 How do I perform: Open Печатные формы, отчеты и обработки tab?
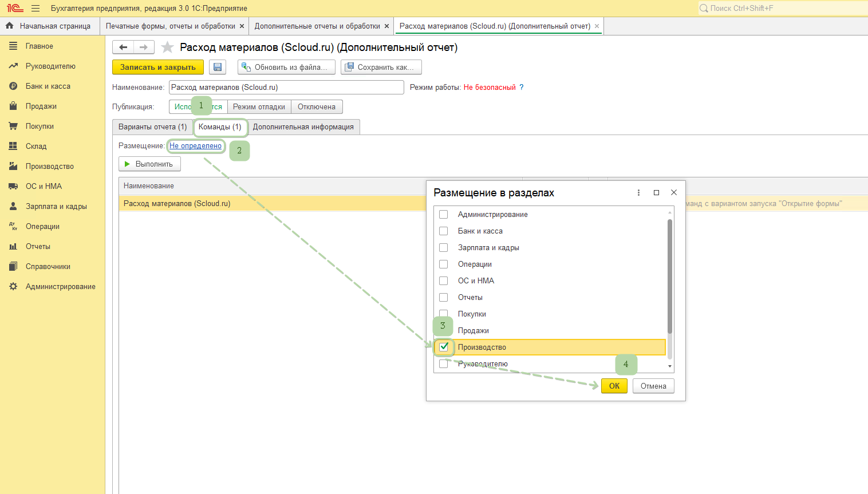click(171, 26)
